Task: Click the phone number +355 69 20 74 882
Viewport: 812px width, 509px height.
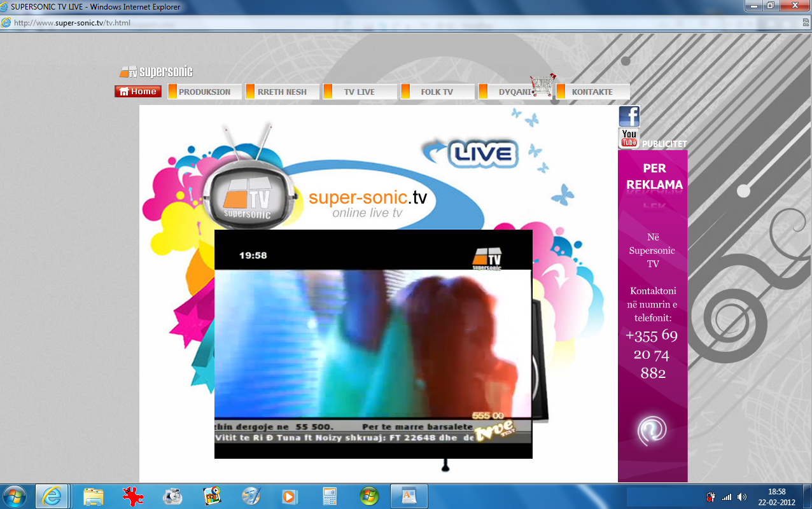Action: (x=652, y=354)
